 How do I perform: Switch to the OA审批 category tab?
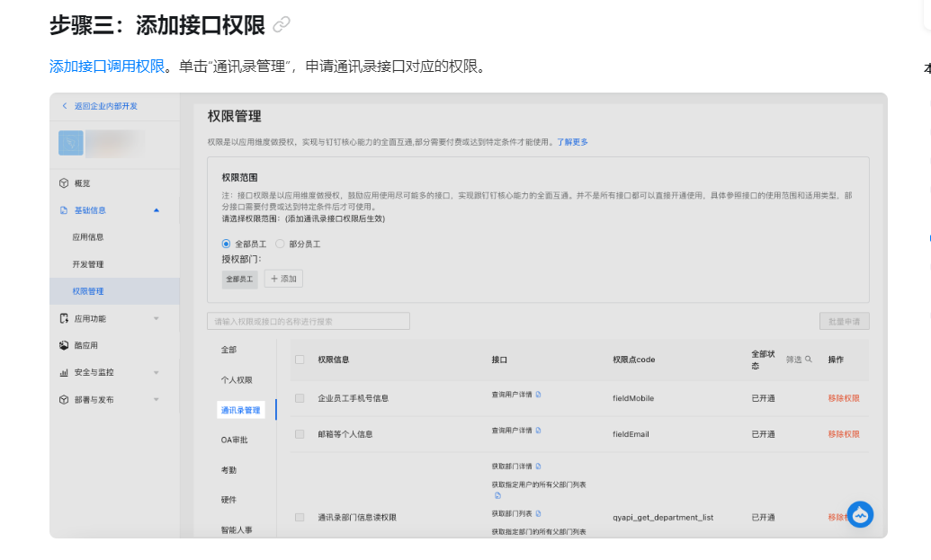point(235,440)
